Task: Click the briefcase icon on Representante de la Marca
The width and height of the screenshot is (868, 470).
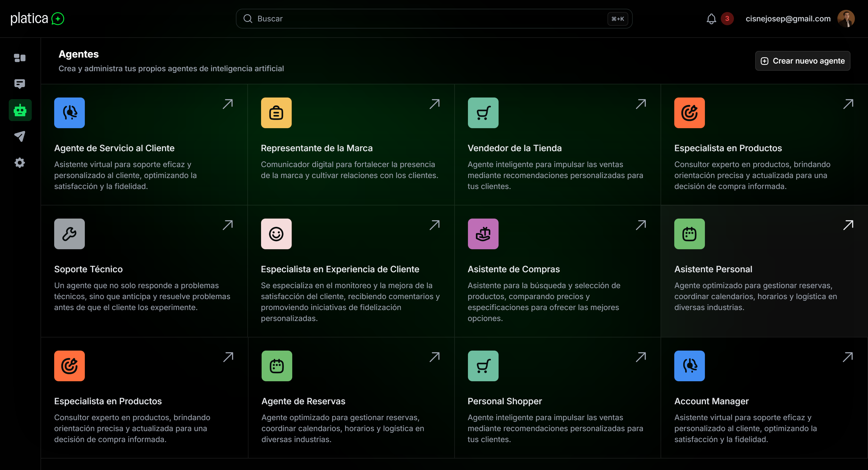Action: (x=276, y=113)
